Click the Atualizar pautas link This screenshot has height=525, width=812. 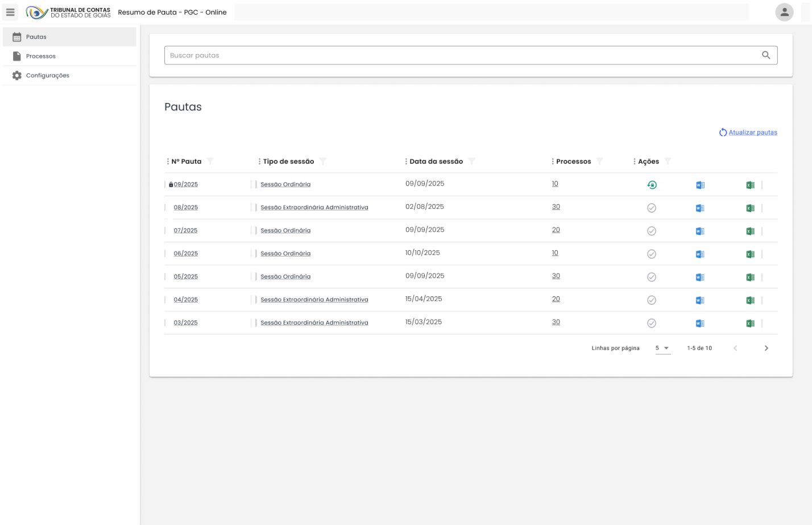coord(752,133)
